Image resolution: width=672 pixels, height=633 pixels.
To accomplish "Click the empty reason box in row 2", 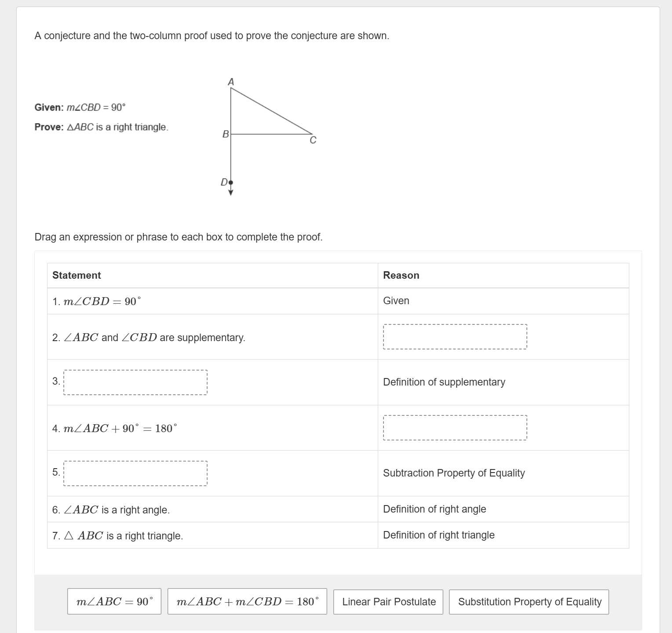I will (455, 336).
